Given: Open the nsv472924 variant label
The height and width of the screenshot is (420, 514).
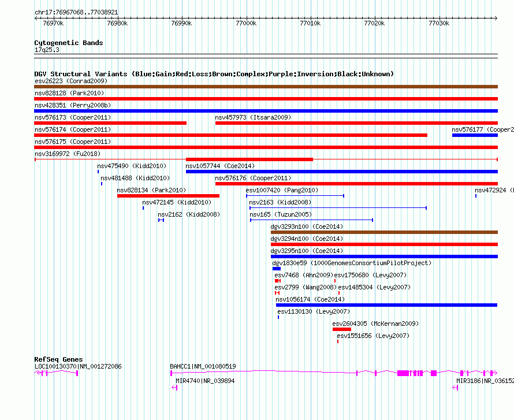Looking at the screenshot, I should coord(494,190).
